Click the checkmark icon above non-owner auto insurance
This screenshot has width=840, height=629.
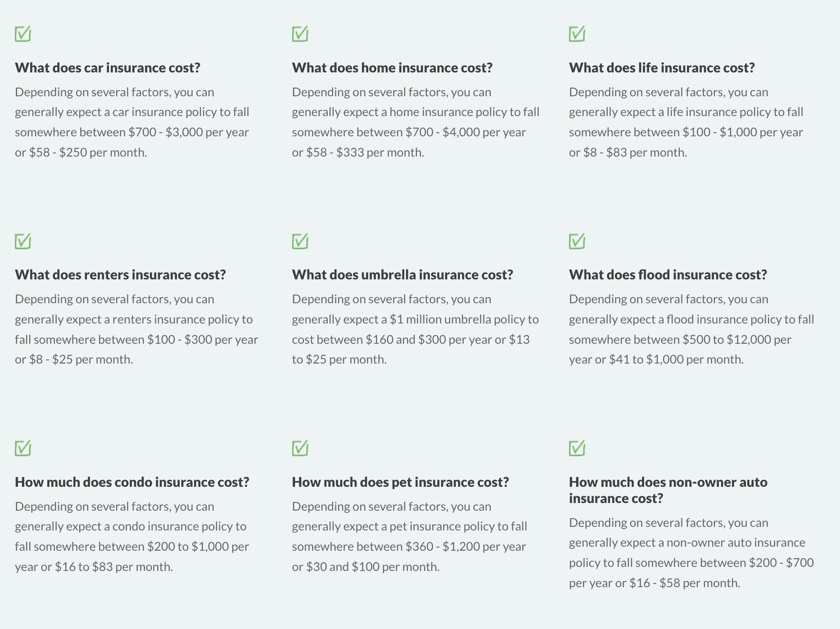pyautogui.click(x=577, y=448)
